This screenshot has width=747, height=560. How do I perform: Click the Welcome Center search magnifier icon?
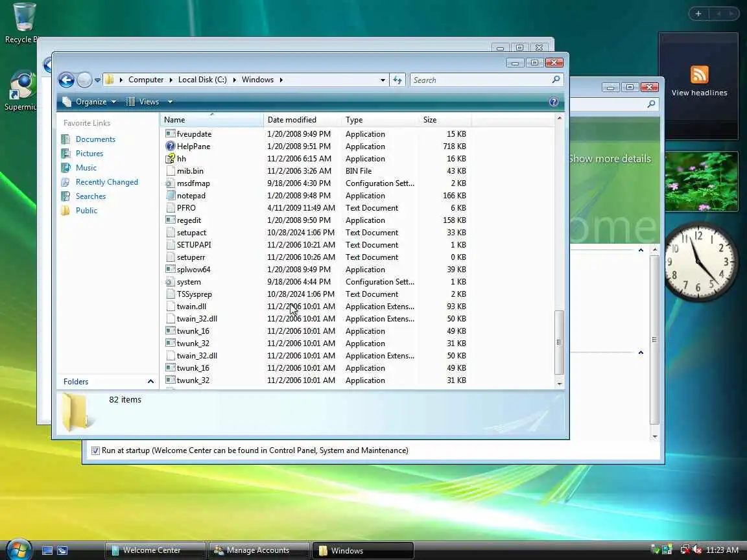651,104
